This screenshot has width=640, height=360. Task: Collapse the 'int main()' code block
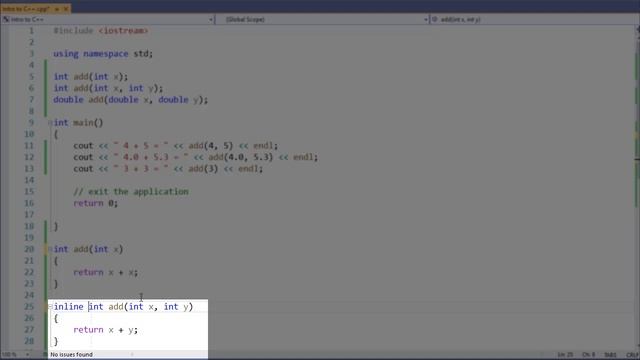point(50,122)
